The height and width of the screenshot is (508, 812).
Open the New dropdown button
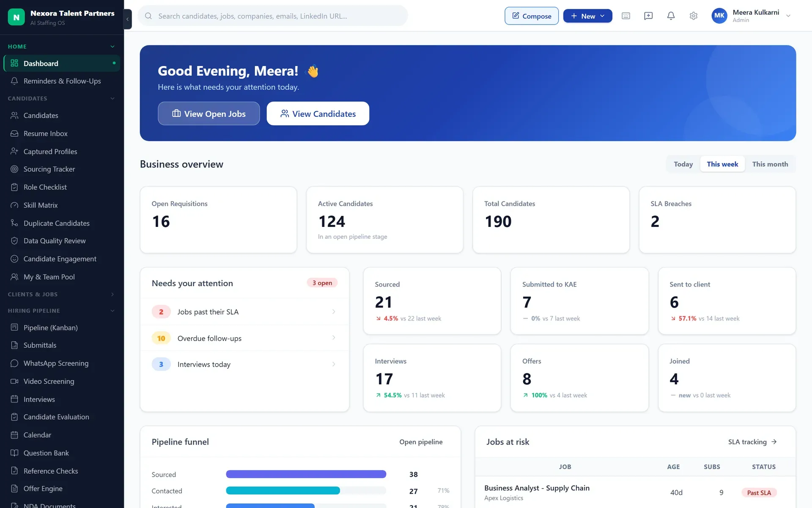click(587, 16)
